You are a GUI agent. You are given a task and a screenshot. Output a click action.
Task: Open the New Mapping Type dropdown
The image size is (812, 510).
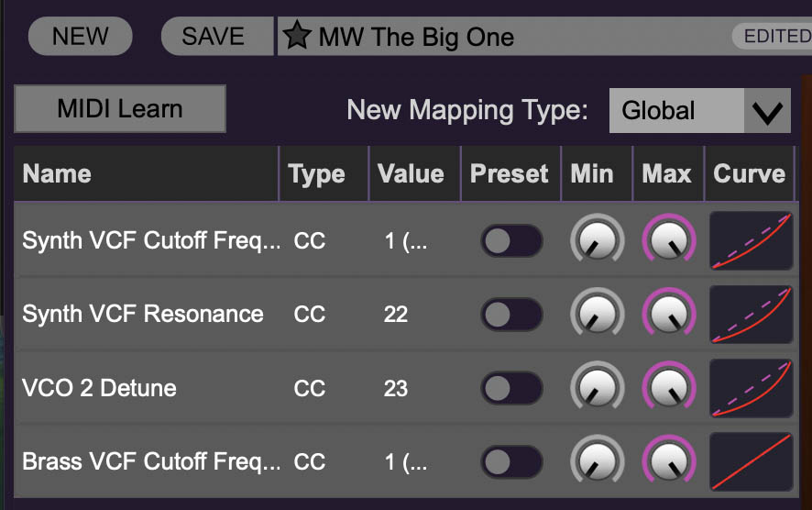[699, 111]
